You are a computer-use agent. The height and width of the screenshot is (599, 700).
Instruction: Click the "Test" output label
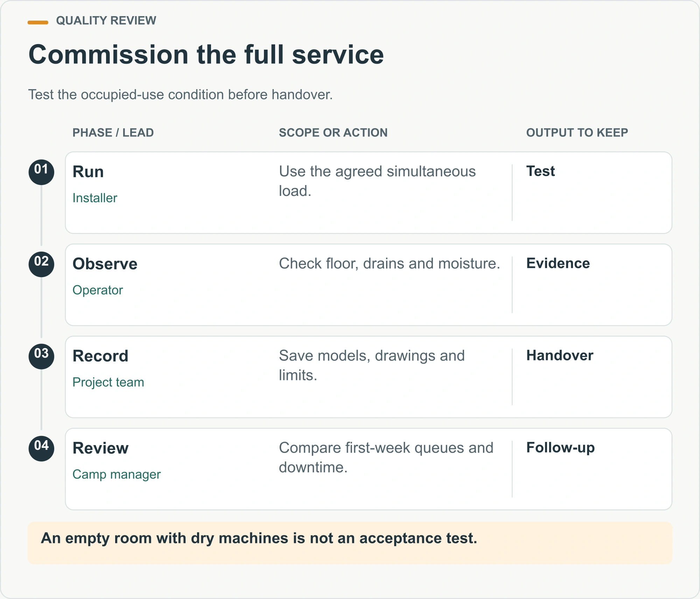(540, 171)
